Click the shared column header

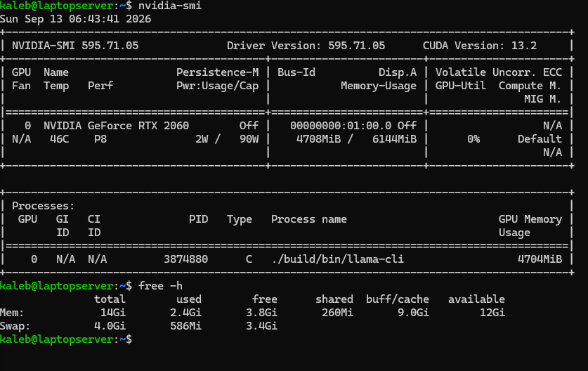(x=334, y=299)
